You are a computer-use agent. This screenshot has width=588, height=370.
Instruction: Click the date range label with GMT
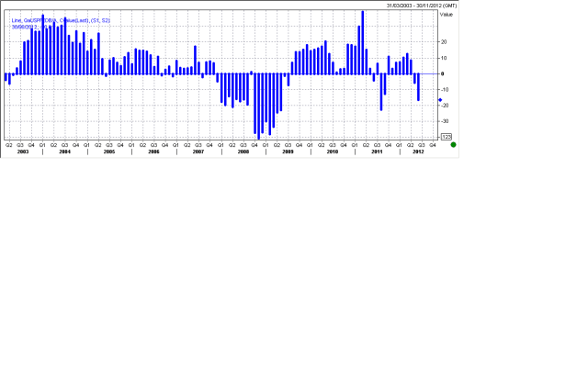[x=422, y=6]
